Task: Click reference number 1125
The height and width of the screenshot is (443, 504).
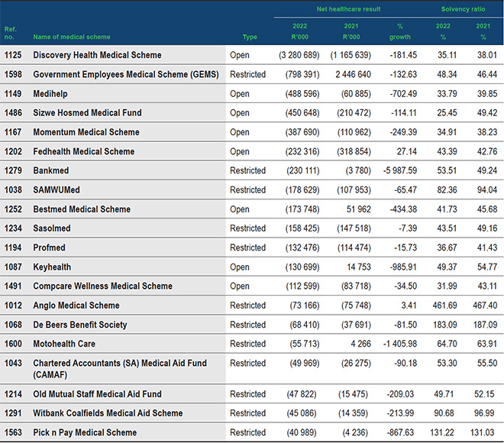Action: 13,55
